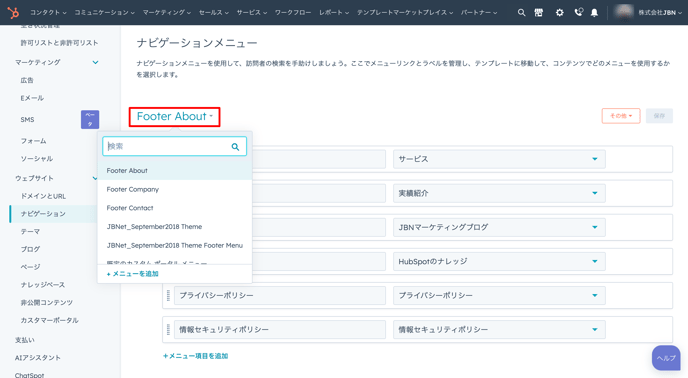Open JBNマーケティングブログ page dropdown
Screen dimensions: 688x378
(499, 227)
